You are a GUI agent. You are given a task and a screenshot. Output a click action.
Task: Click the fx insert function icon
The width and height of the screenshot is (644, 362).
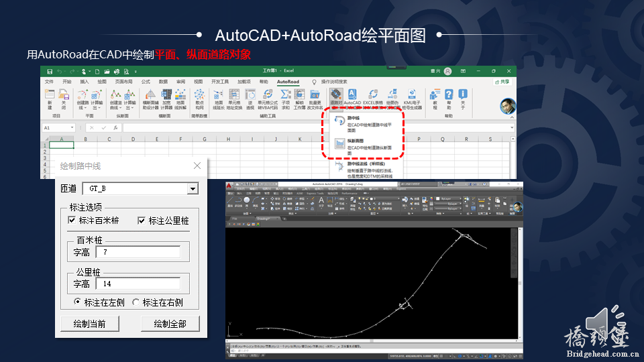(x=116, y=127)
